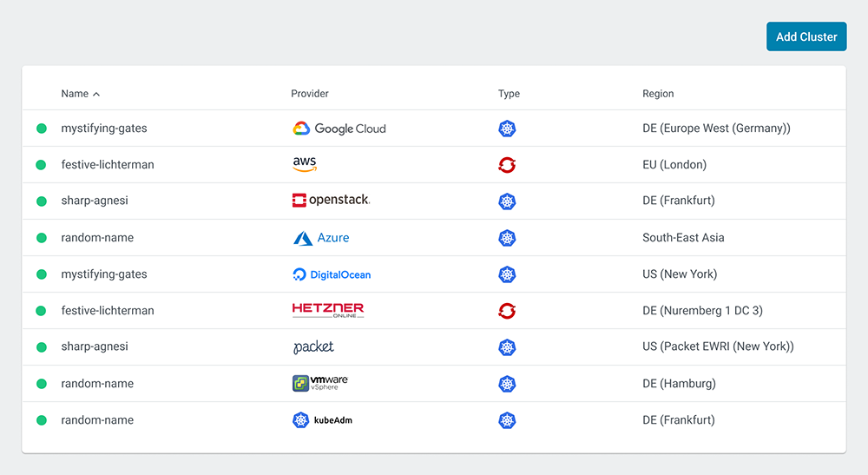
Task: Click the OpenShift type icon in Hetzner row
Action: click(x=507, y=311)
